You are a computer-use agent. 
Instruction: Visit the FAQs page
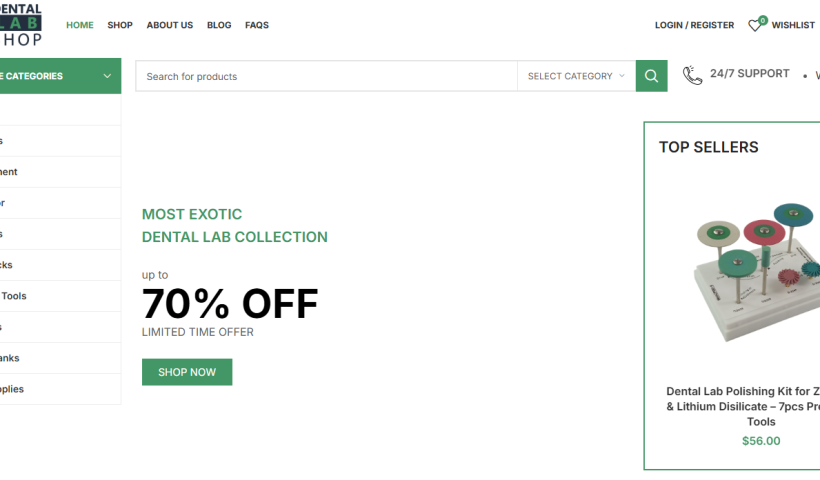coord(257,25)
